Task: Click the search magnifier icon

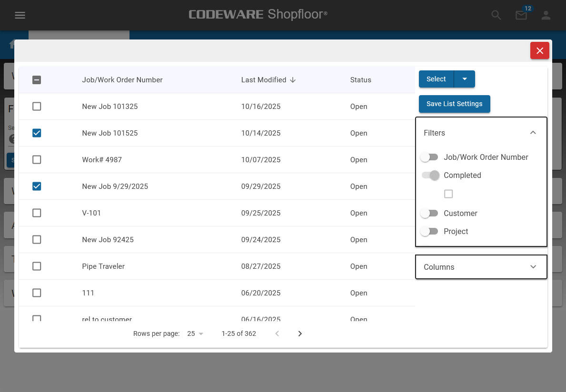Action: (496, 15)
